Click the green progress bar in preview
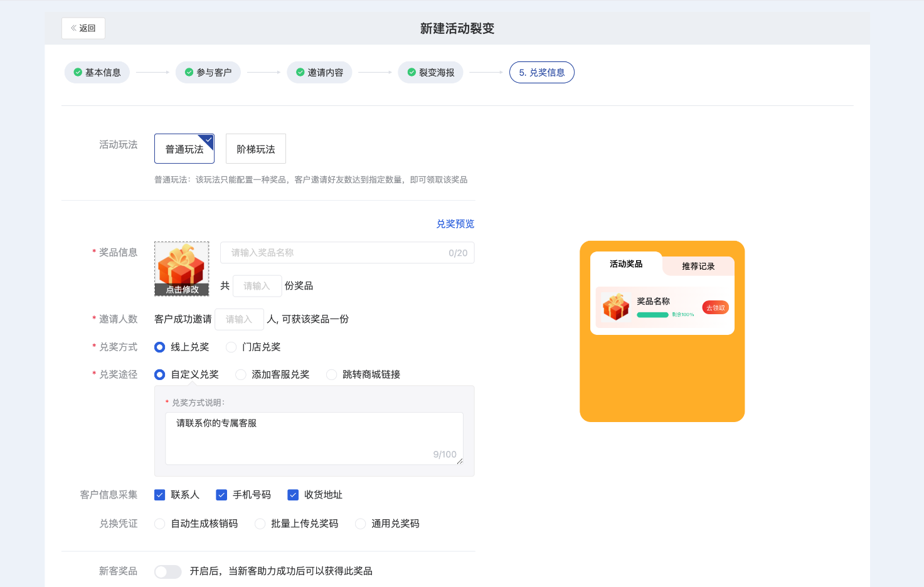 click(x=652, y=315)
